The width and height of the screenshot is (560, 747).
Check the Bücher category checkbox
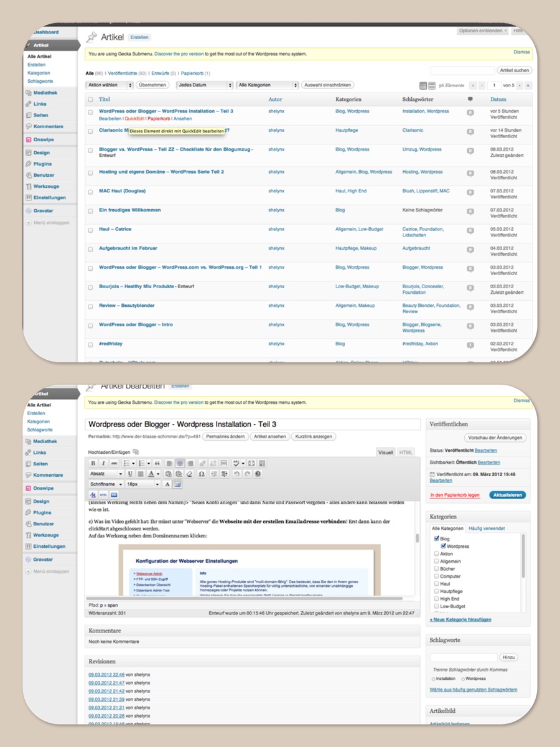tap(437, 568)
